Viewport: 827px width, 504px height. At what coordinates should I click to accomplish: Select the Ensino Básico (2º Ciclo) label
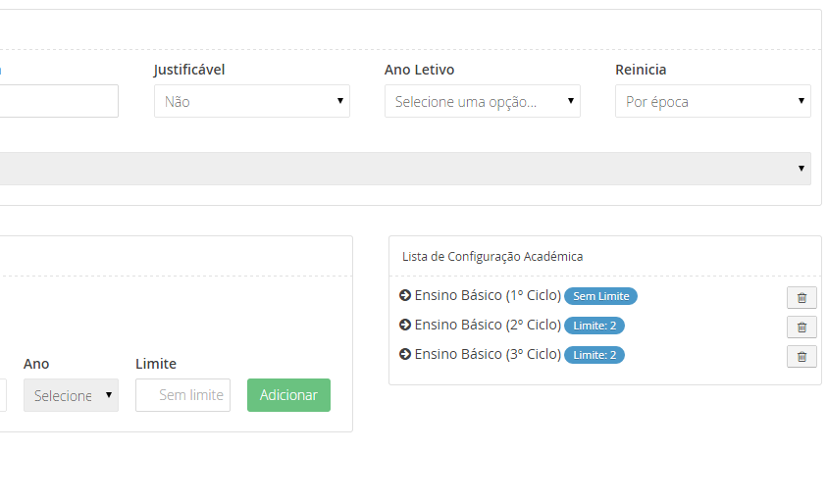coord(488,325)
